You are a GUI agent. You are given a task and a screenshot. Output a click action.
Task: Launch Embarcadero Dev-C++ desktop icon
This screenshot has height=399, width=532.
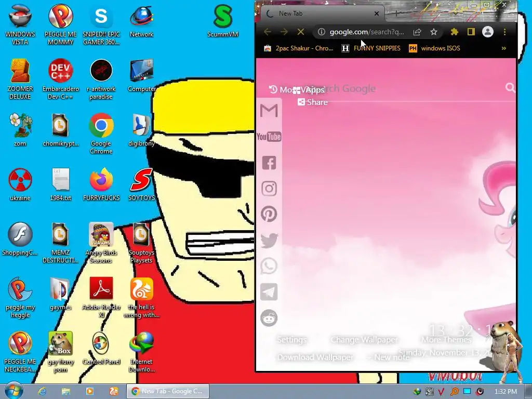coord(60,79)
